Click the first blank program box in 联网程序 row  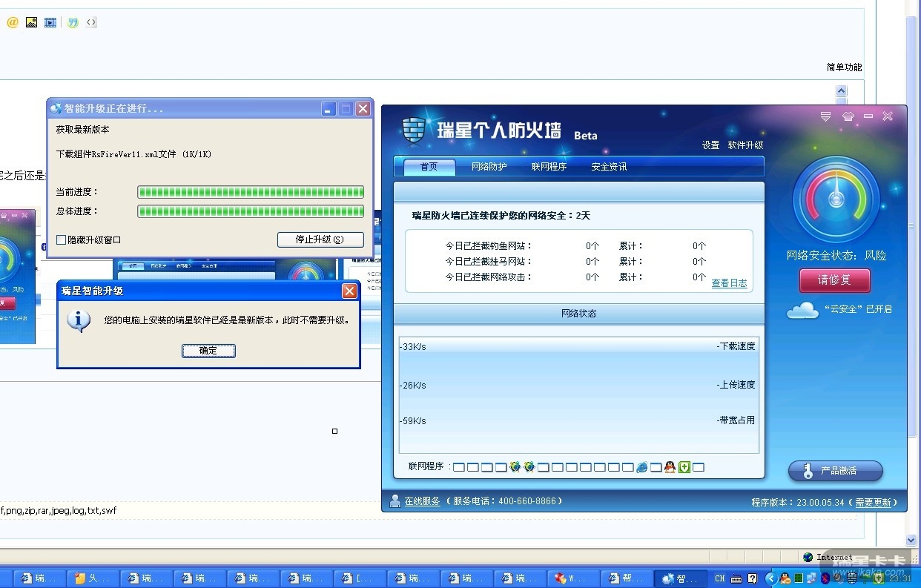pos(459,467)
